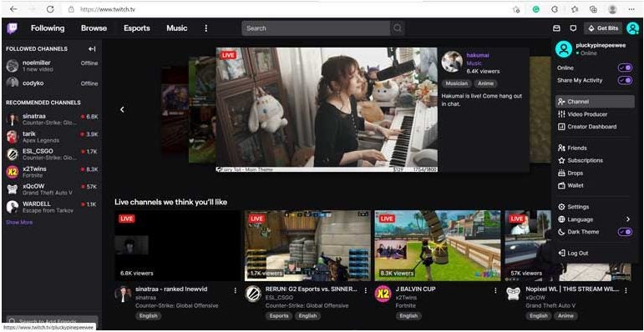The height and width of the screenshot is (332, 644).
Task: Open options for RERUN G2 Esports card
Action: (x=366, y=290)
